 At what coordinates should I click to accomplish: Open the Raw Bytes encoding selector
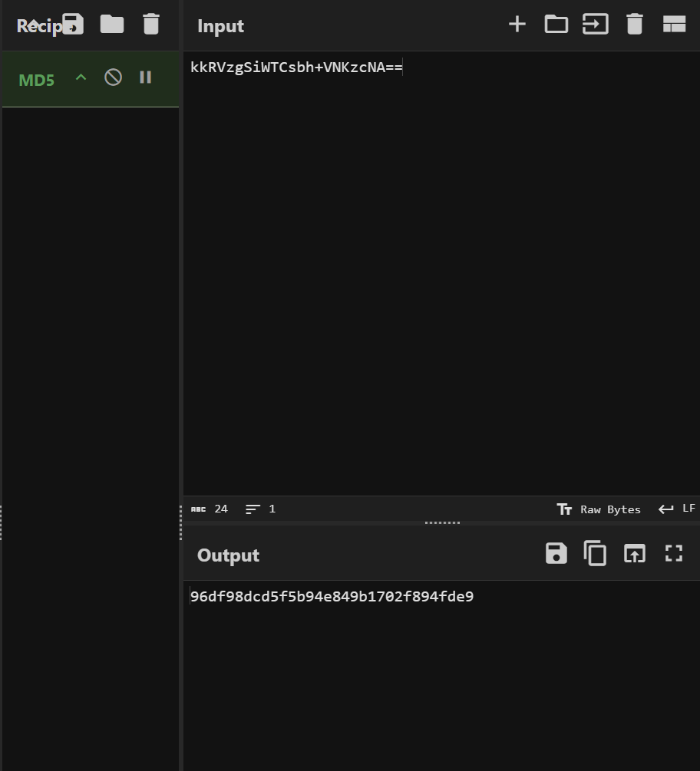599,509
